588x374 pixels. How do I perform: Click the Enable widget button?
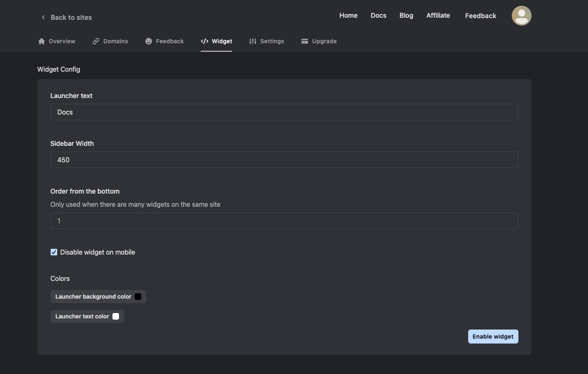coord(493,336)
